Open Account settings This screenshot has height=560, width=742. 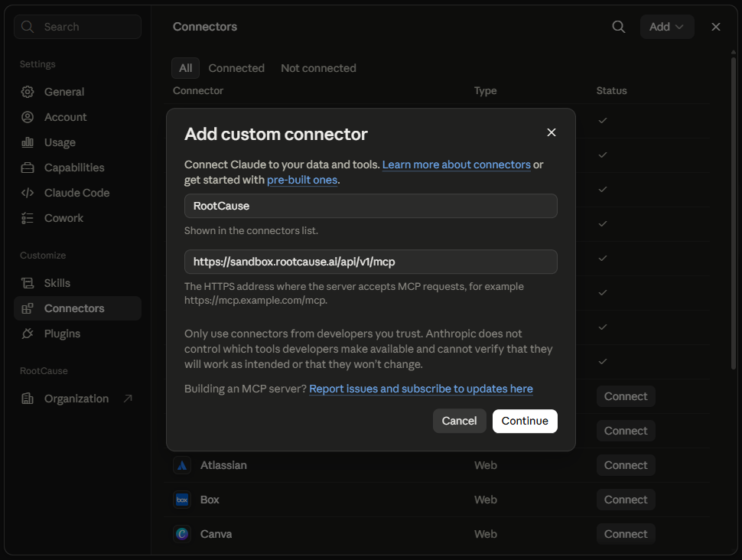(77, 117)
